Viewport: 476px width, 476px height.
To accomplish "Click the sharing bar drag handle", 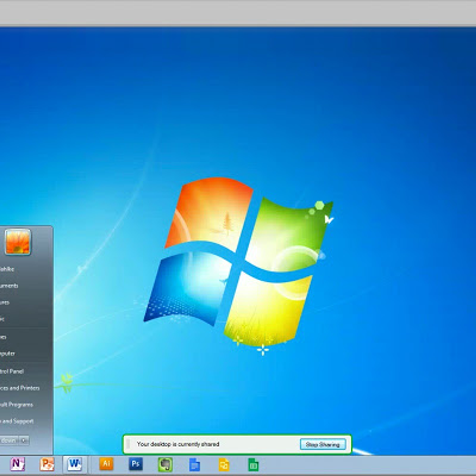I will 128,444.
